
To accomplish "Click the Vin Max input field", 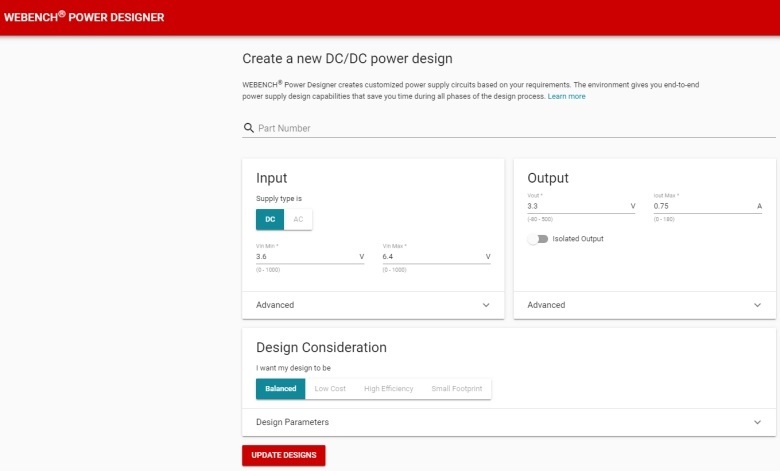I will tap(432, 257).
